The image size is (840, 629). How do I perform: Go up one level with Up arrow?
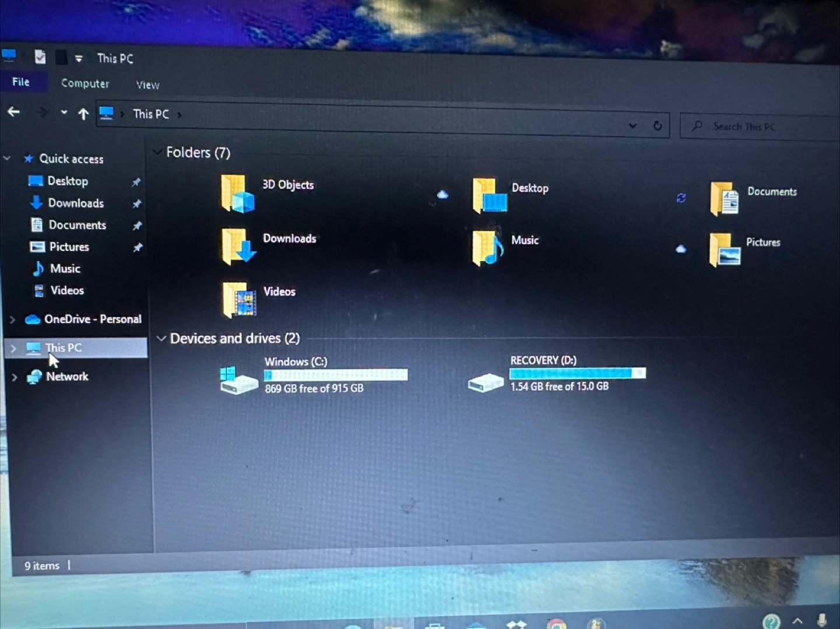click(x=83, y=114)
